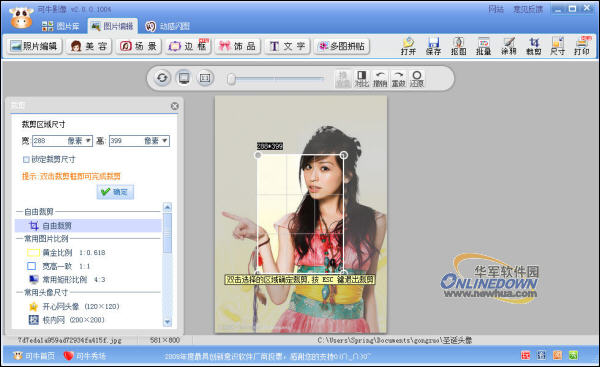Screen dimensions: 600x367
Task: Switch to the 动感闪图 tab
Action: click(168, 26)
